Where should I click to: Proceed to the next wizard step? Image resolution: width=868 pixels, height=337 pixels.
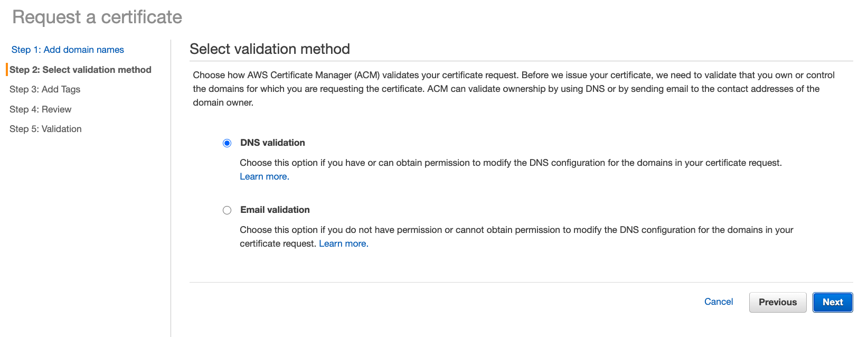[x=832, y=302]
